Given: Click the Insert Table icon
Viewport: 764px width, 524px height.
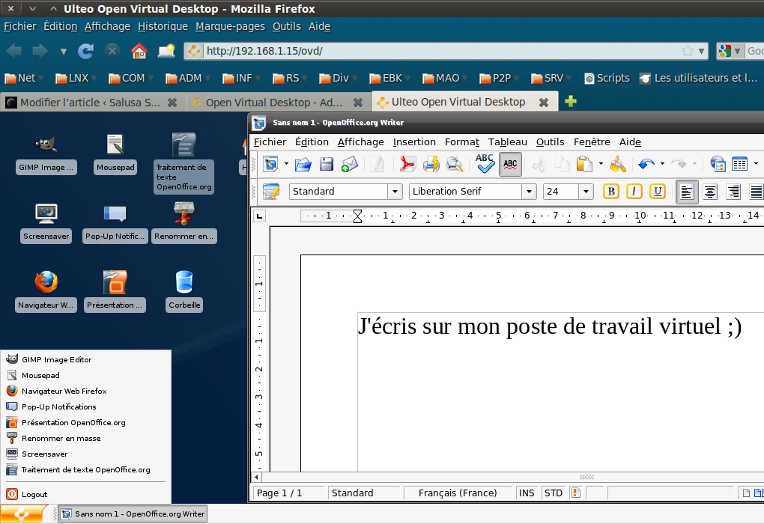Looking at the screenshot, I should click(x=740, y=164).
